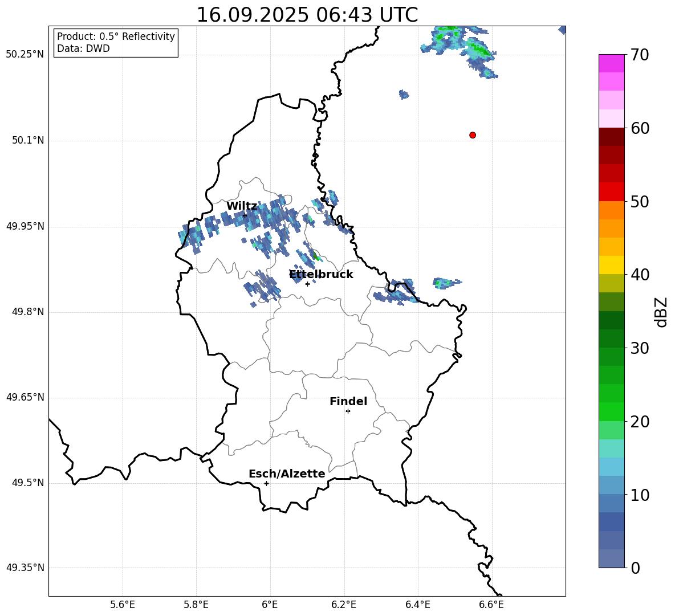This screenshot has height=616, width=675.
Task: Click the colorbar tick label 60
Action: pos(640,128)
